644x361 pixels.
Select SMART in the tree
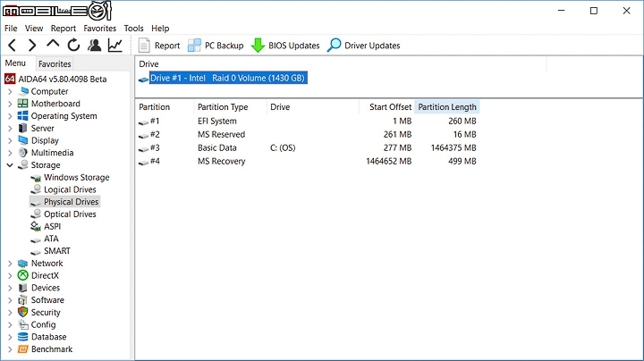tap(57, 251)
